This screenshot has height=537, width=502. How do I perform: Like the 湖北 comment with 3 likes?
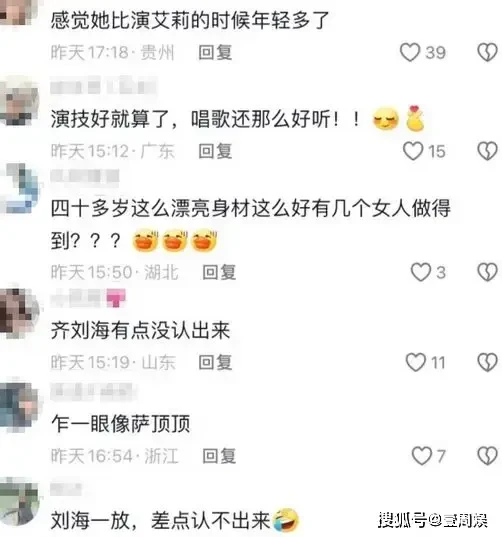click(421, 272)
